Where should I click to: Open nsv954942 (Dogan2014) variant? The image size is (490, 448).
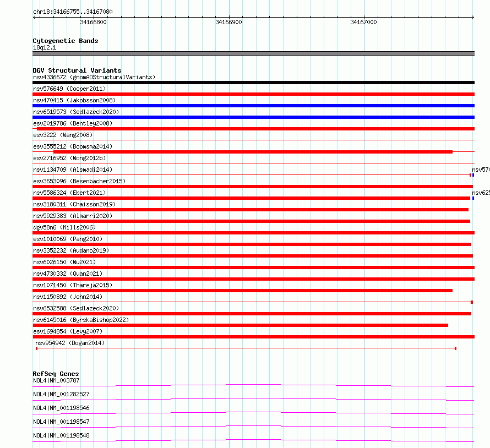(x=70, y=343)
